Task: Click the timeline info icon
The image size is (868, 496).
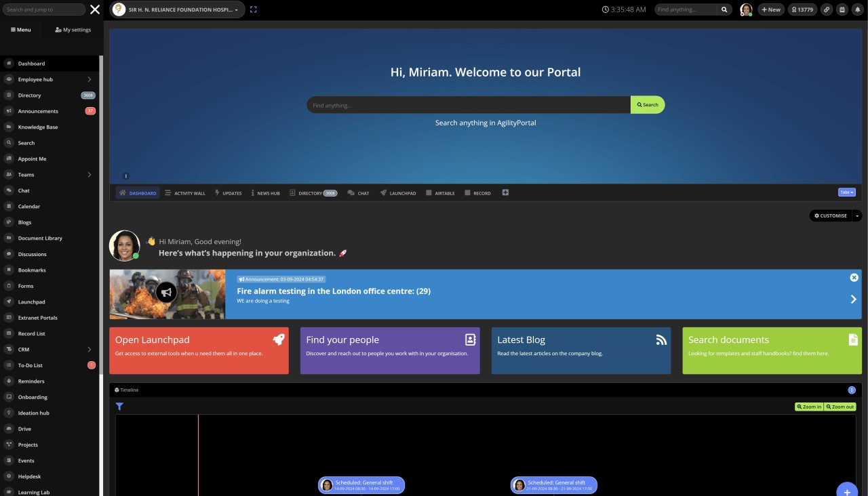Action: pos(852,390)
